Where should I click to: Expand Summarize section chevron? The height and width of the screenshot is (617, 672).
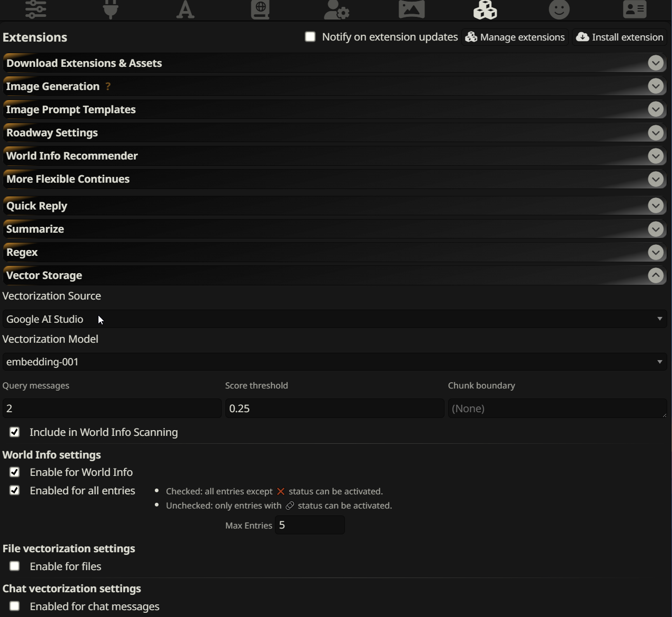coord(656,229)
